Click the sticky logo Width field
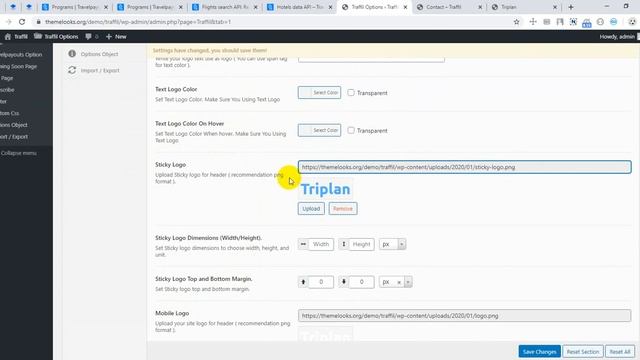Viewport: 640px width, 360px height. (321, 244)
